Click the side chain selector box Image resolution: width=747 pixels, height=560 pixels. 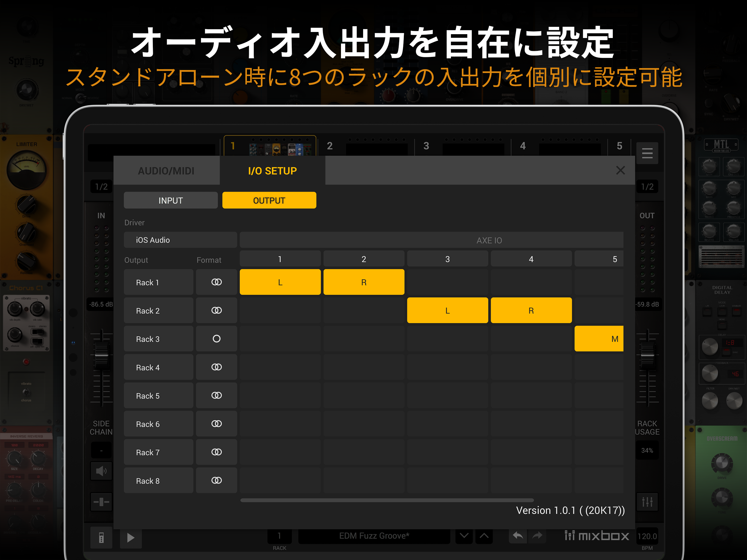(101, 450)
